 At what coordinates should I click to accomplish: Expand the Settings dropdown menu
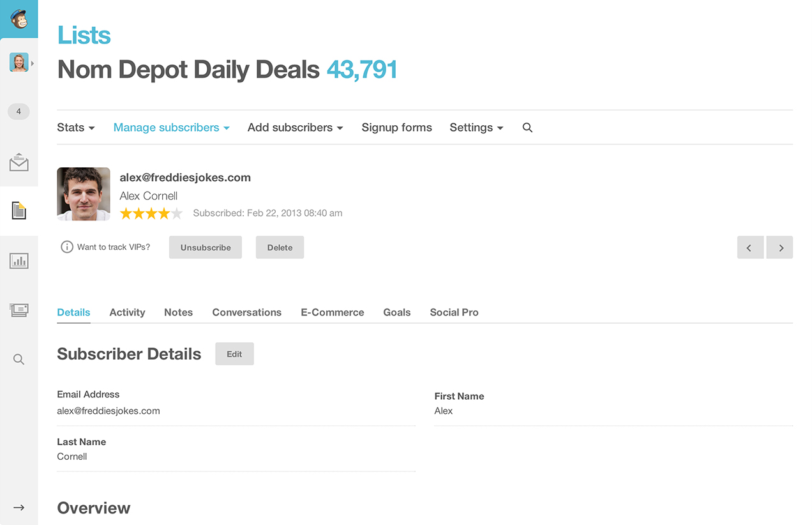[476, 128]
